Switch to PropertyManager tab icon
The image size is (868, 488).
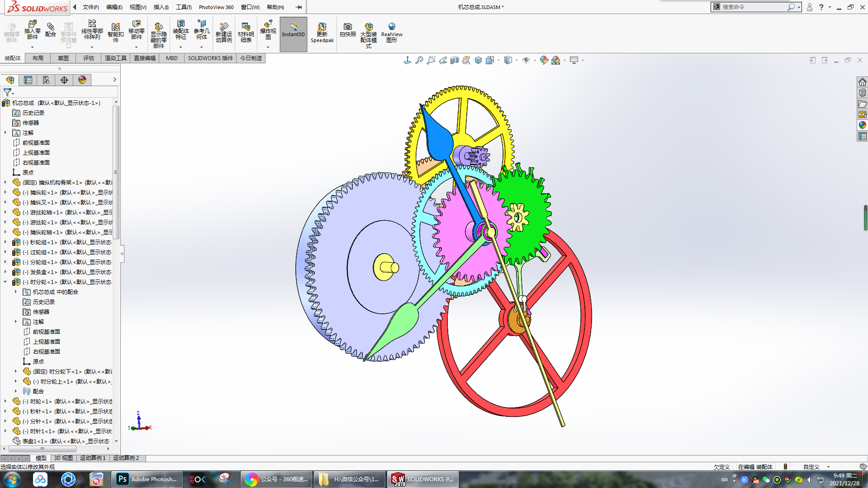(28, 80)
